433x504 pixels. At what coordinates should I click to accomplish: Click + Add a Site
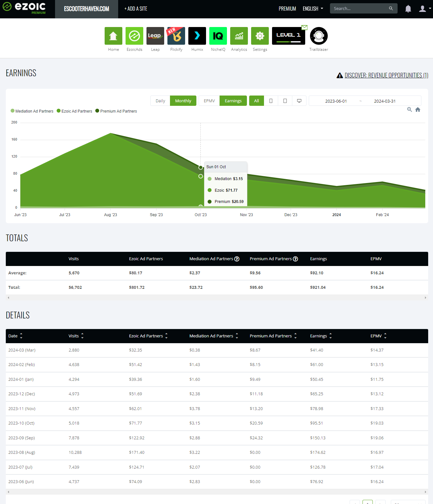136,9
